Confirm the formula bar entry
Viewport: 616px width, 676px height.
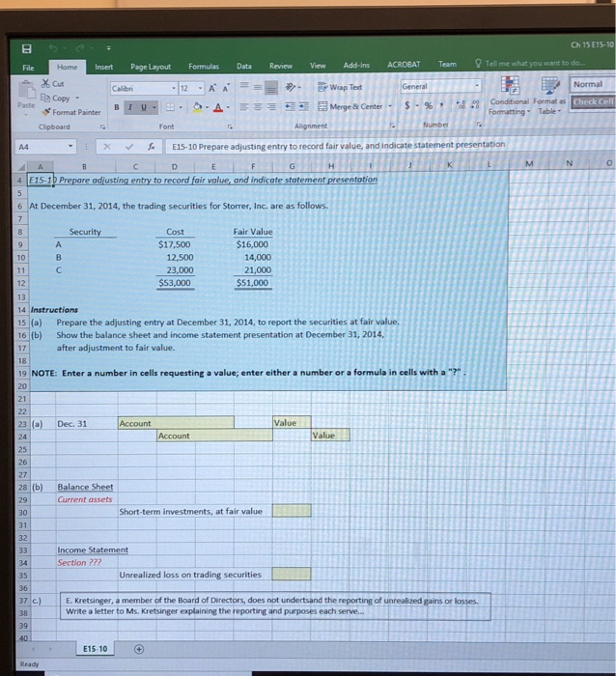pos(128,147)
